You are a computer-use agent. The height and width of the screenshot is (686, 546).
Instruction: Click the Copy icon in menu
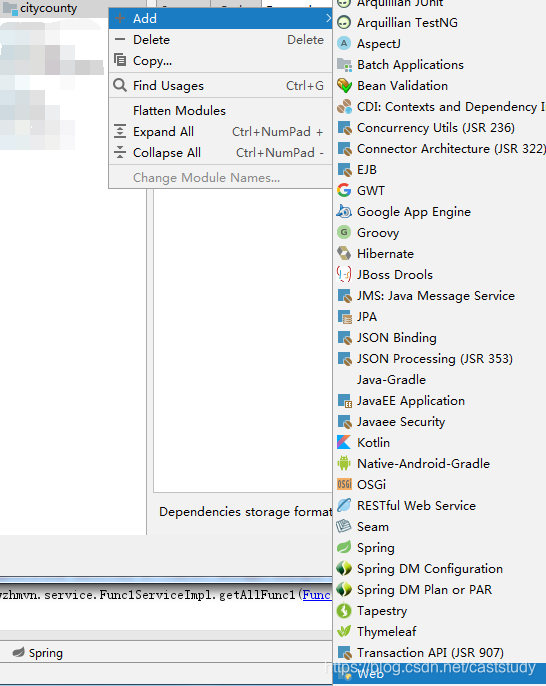click(120, 60)
